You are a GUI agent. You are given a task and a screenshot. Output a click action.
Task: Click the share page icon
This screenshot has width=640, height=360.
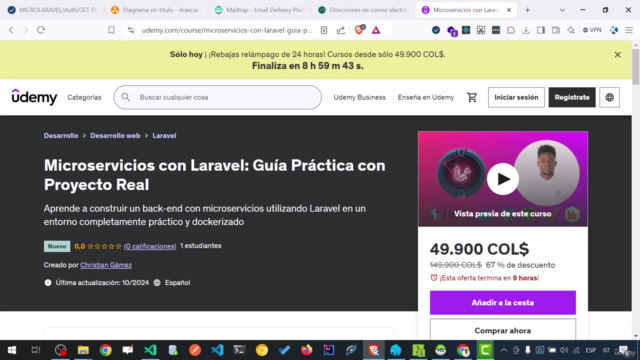coord(340,30)
